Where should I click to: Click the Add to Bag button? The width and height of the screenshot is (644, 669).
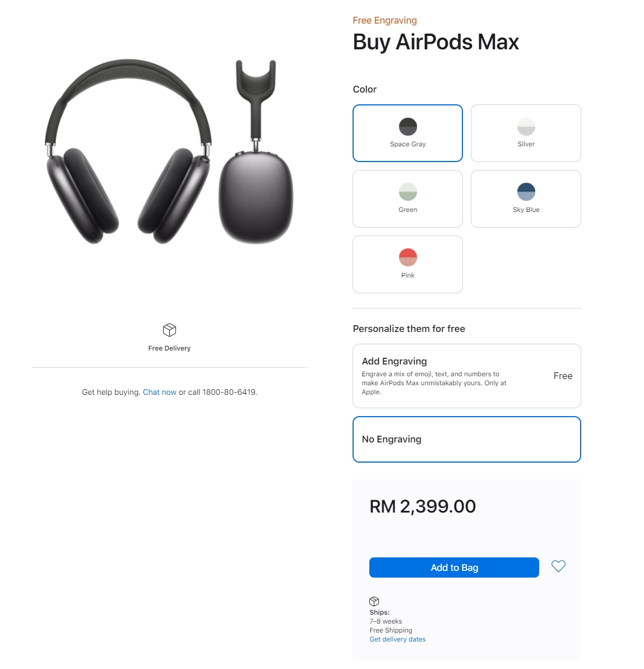tap(454, 568)
